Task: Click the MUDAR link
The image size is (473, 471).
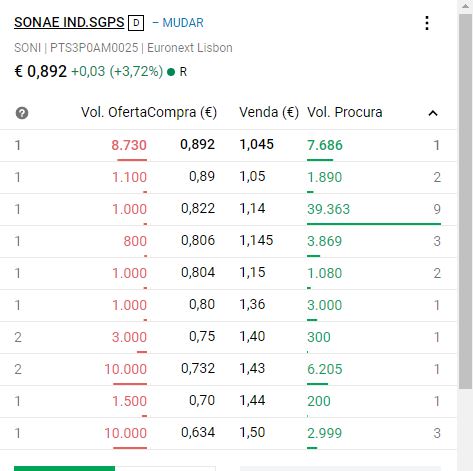Action: 183,23
